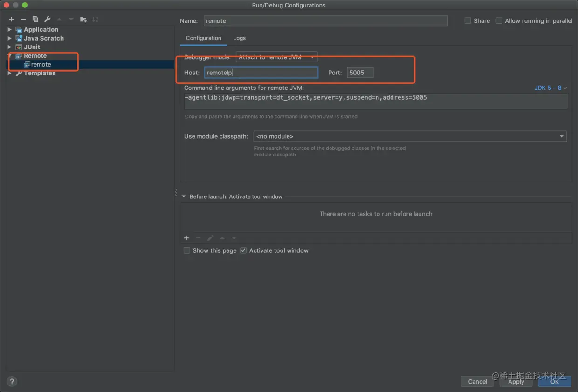Switch to the Configuration tab
578x392 pixels.
click(204, 38)
